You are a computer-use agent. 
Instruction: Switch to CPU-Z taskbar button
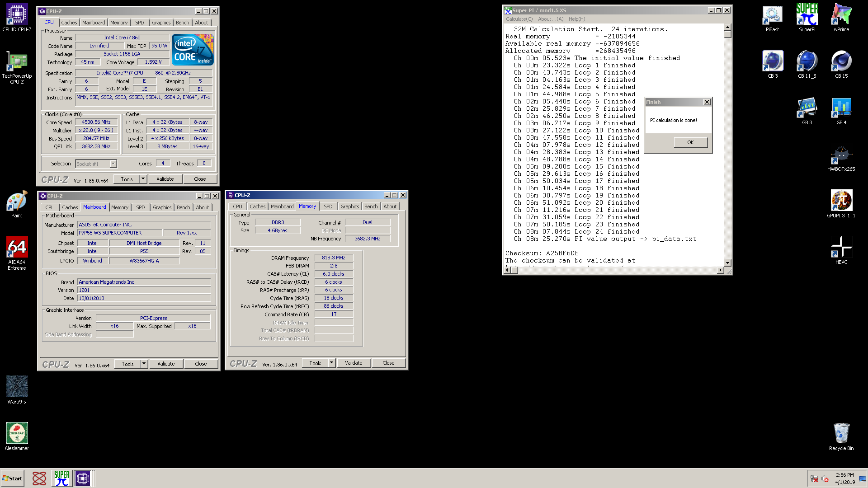pos(83,479)
